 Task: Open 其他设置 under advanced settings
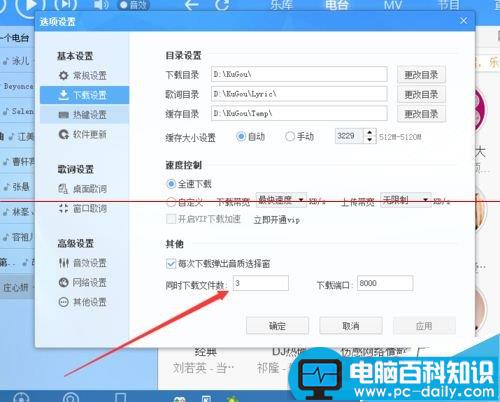(83, 302)
